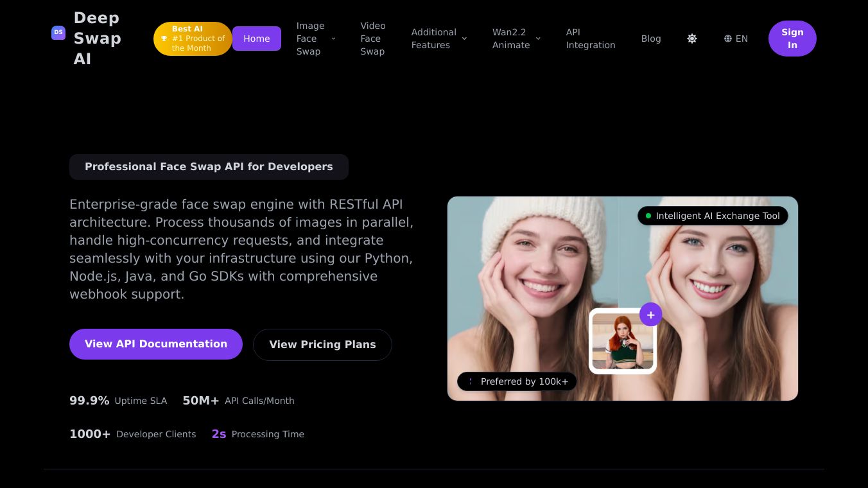Click the face swap preview image
This screenshot has width=868, height=488.
[x=623, y=299]
